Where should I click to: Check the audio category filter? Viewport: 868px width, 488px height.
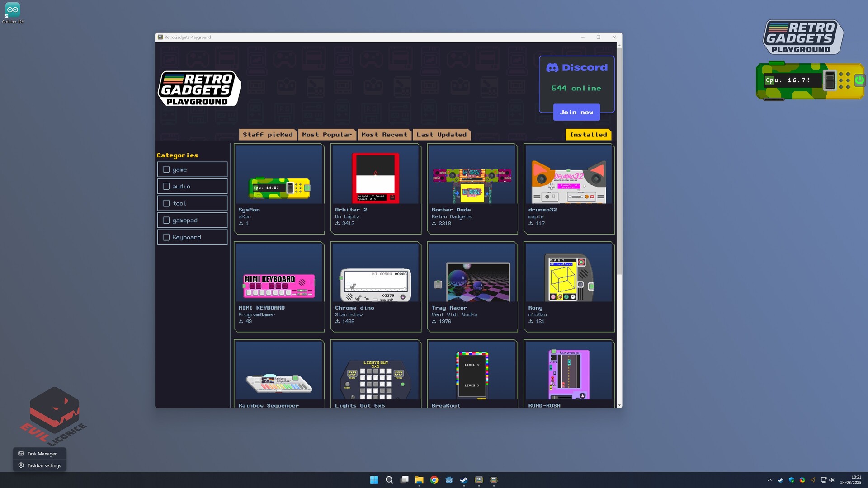click(x=166, y=186)
